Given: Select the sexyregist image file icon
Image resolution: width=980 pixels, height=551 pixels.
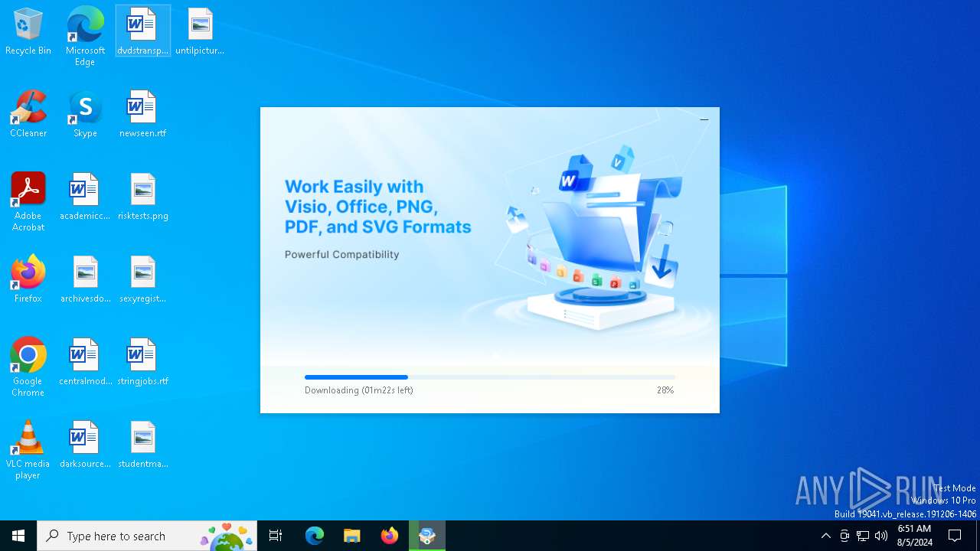Looking at the screenshot, I should click(x=142, y=280).
